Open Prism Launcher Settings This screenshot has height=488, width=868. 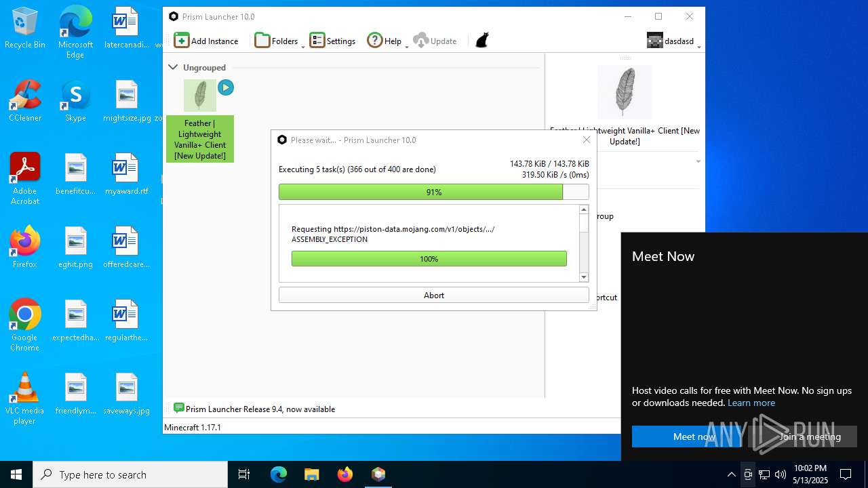tap(332, 41)
